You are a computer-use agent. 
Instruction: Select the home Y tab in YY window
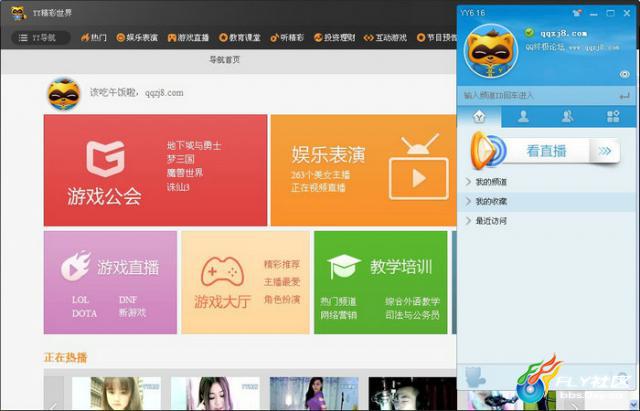click(x=479, y=117)
